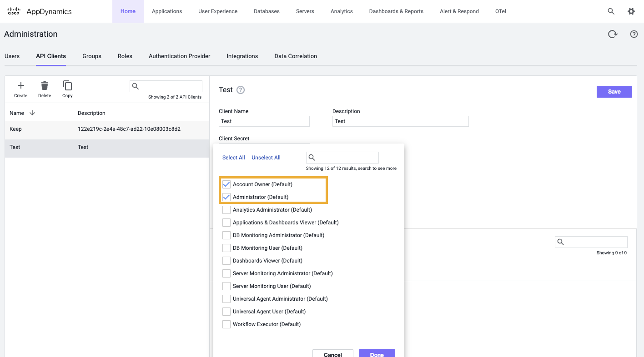Open the Roles tab
The width and height of the screenshot is (644, 357).
125,56
